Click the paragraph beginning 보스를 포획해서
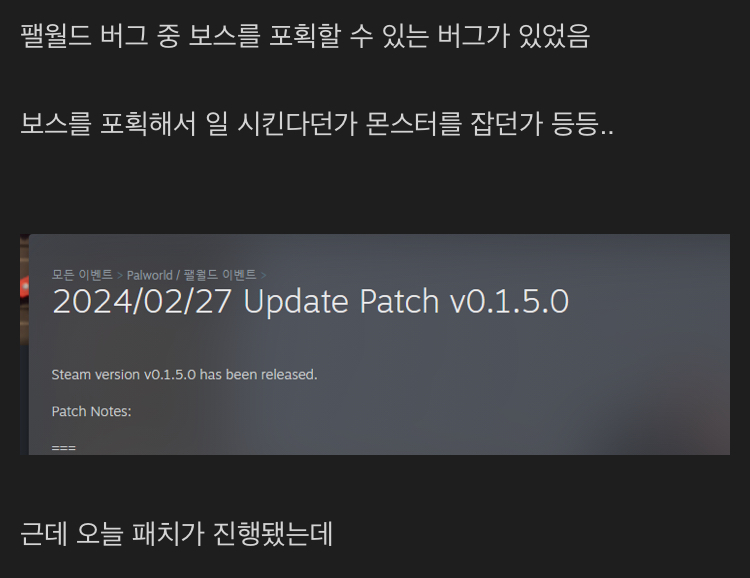The image size is (750, 578). (317, 123)
